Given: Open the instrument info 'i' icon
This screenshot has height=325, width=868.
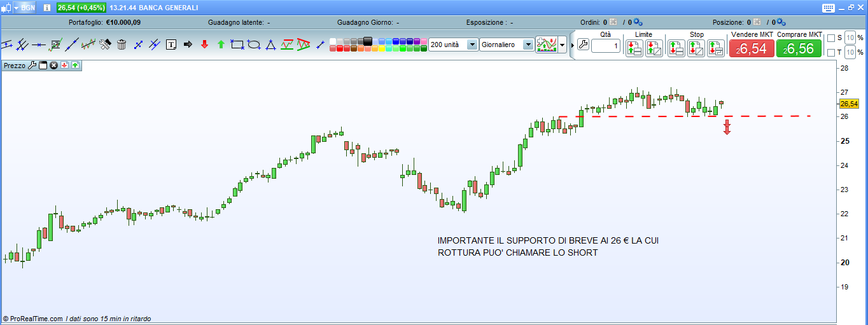Looking at the screenshot, I should [x=46, y=8].
